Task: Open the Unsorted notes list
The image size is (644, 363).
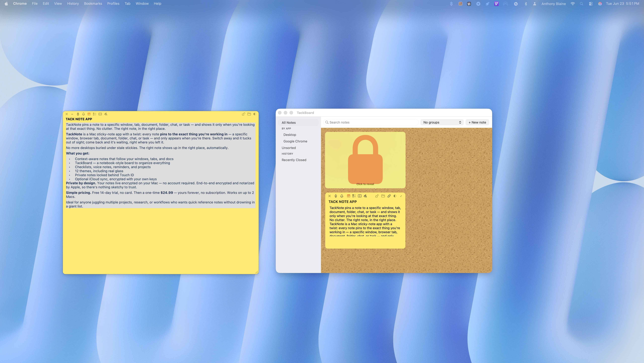Action: [x=289, y=148]
